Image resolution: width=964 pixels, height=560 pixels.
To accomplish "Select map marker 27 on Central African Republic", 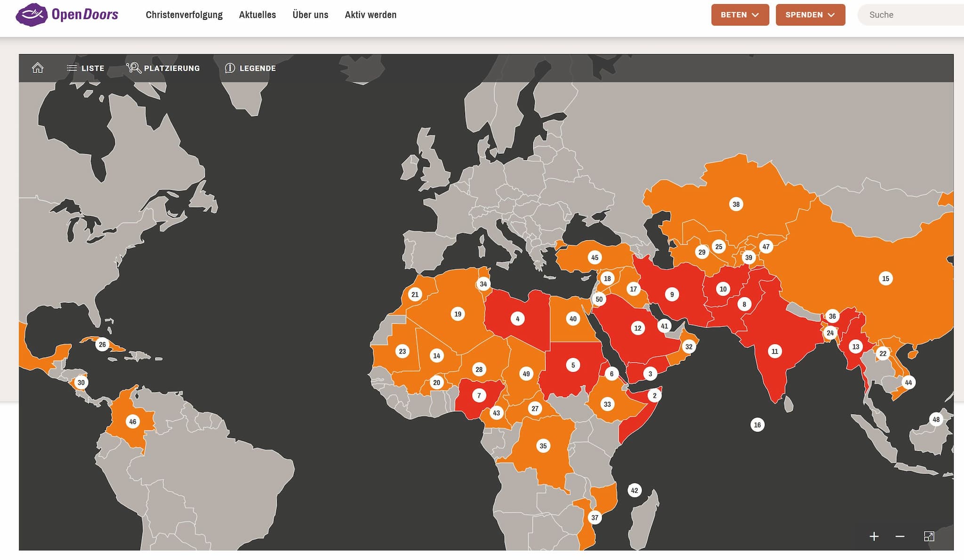I will click(535, 408).
